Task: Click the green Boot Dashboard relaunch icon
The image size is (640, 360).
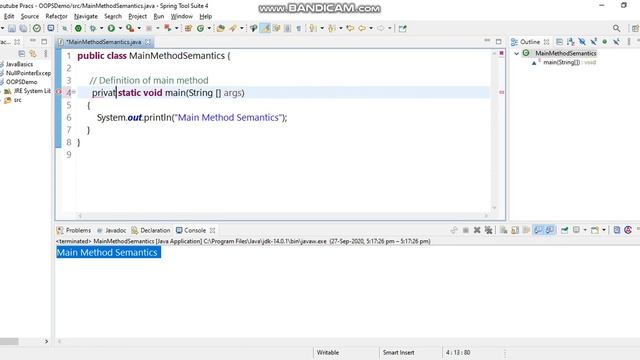Action: click(x=78, y=28)
